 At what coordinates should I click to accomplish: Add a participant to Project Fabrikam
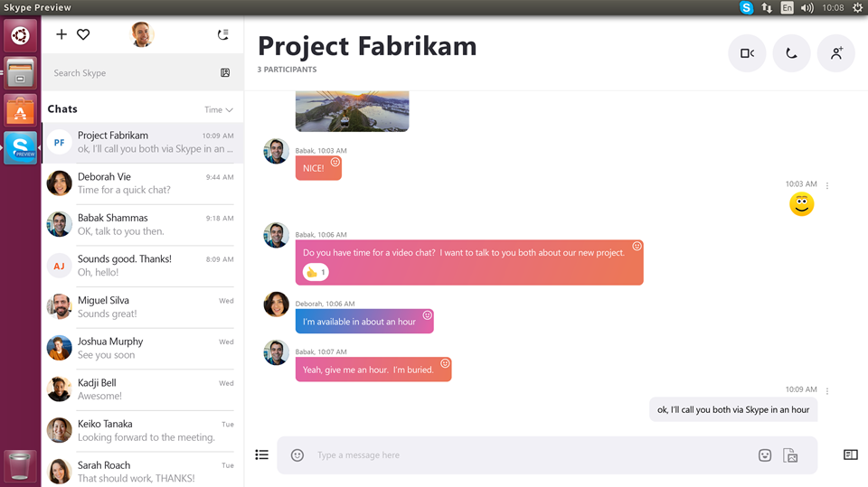(835, 53)
